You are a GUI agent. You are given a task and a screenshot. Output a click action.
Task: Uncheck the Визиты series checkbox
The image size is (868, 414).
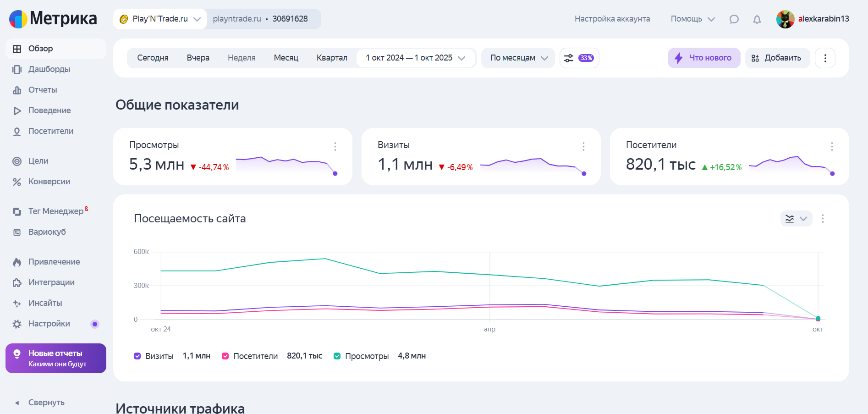137,356
